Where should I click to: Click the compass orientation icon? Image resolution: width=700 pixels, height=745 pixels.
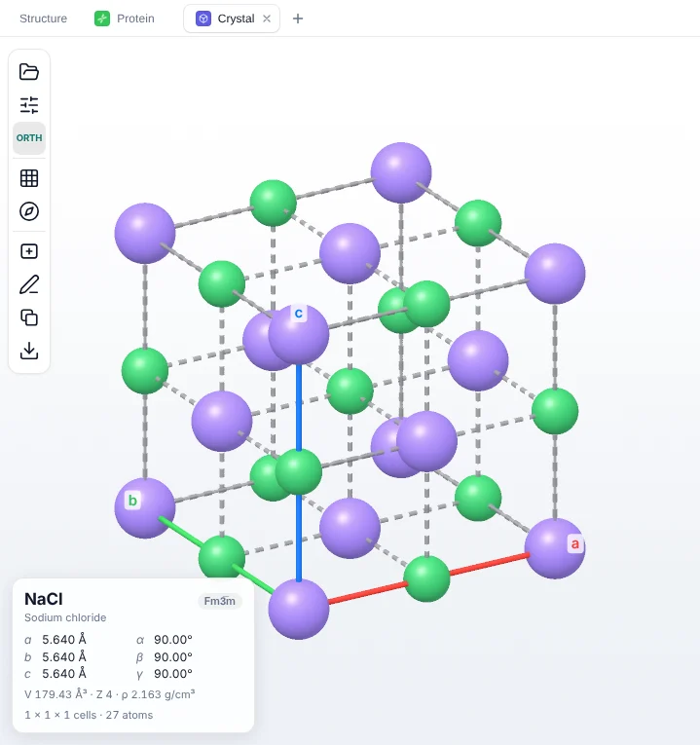click(29, 211)
